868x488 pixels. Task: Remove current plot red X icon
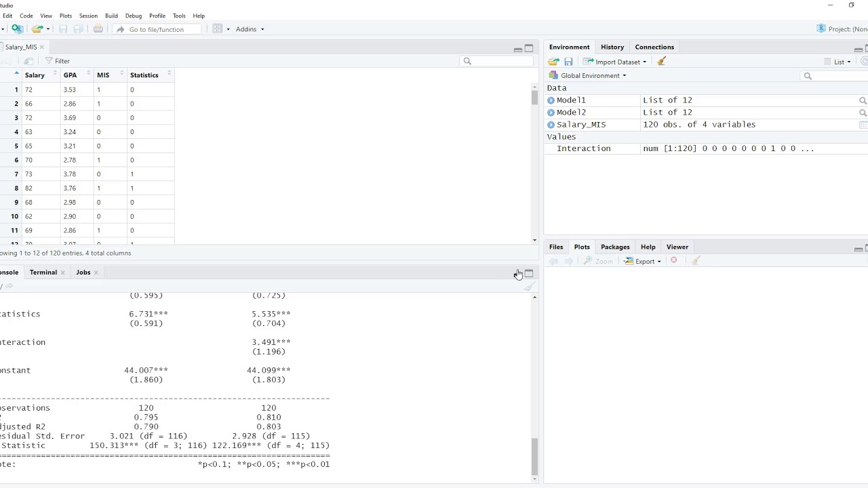674,261
